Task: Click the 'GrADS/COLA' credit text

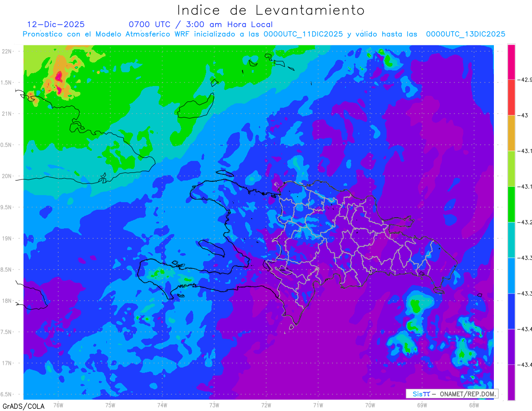Action: [23, 406]
